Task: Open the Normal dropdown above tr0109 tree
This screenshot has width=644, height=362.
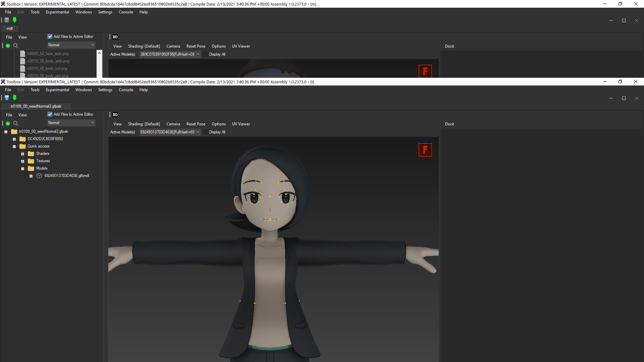Action: point(71,123)
